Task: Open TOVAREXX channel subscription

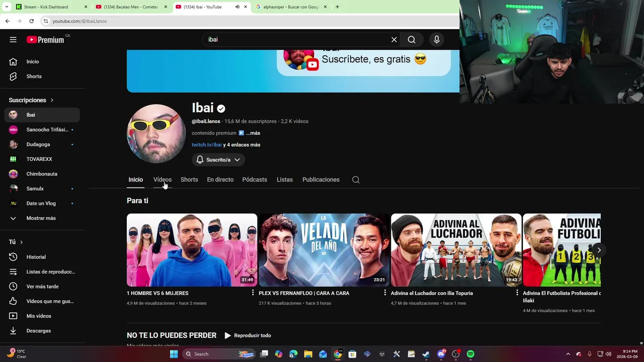Action: (x=42, y=159)
